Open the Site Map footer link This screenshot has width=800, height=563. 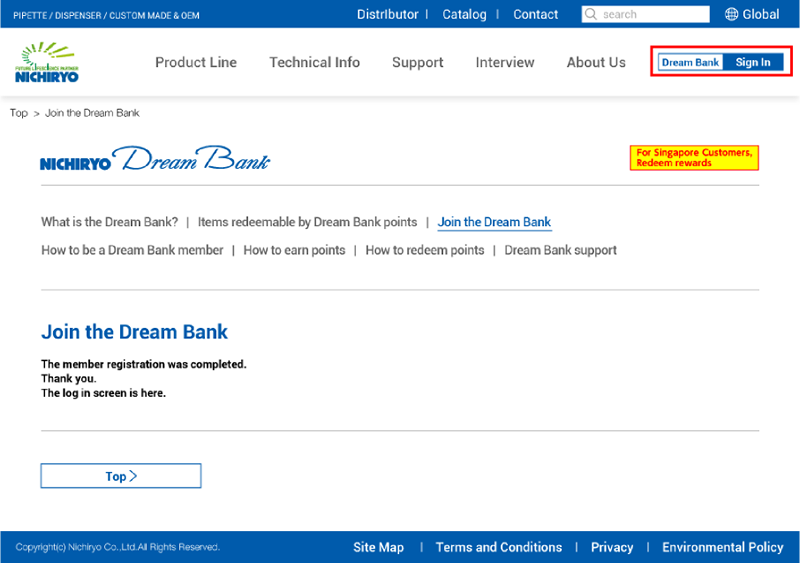click(x=378, y=547)
